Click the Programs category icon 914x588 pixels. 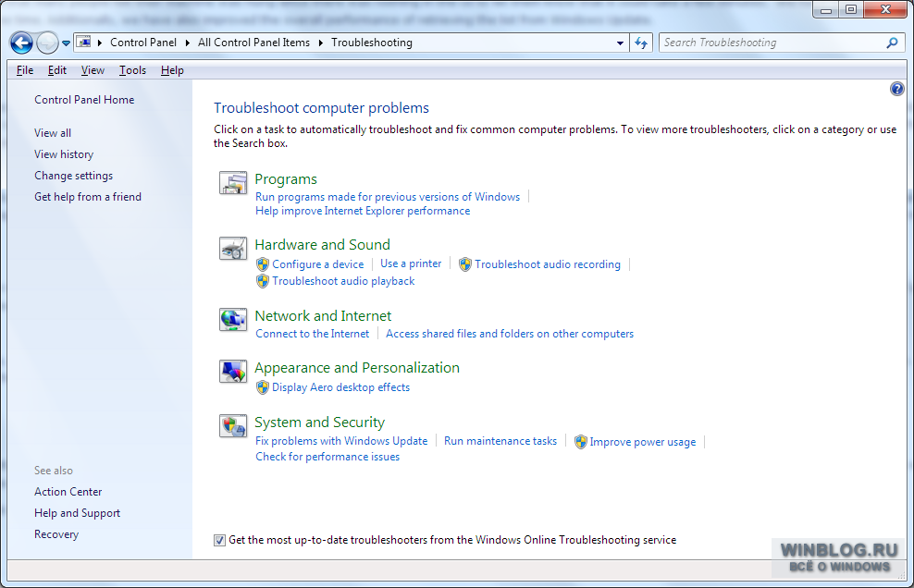[233, 182]
